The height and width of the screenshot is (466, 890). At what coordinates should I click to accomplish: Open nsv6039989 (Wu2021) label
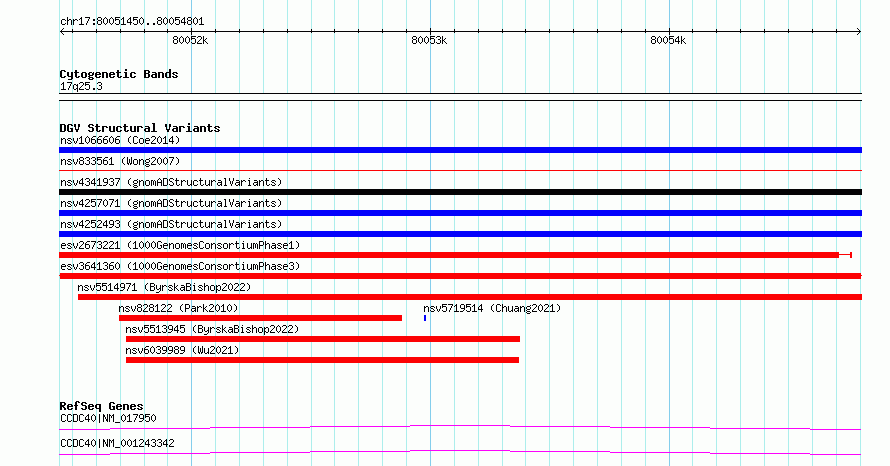coord(182,350)
